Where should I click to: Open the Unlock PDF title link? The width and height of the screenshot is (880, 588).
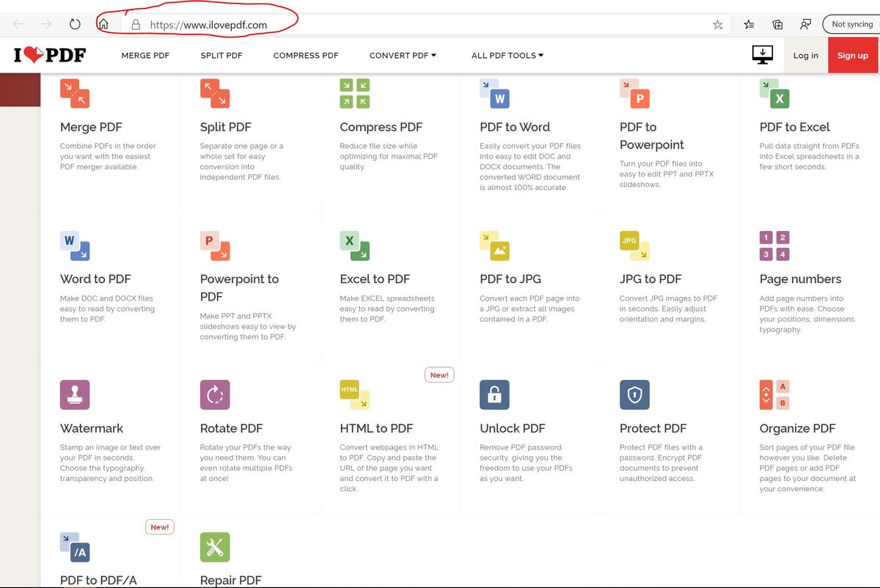click(513, 428)
